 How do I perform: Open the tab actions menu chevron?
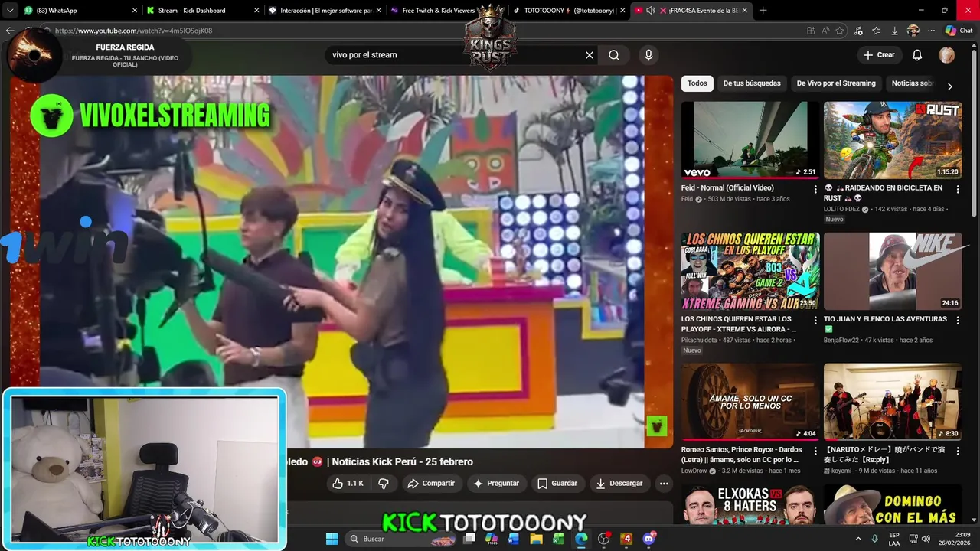pyautogui.click(x=10, y=11)
